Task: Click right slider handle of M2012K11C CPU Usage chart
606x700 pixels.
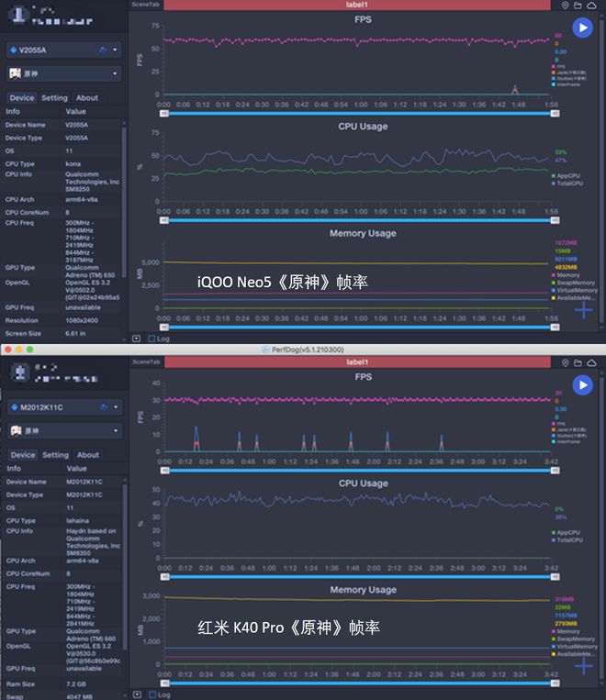Action: (x=555, y=577)
